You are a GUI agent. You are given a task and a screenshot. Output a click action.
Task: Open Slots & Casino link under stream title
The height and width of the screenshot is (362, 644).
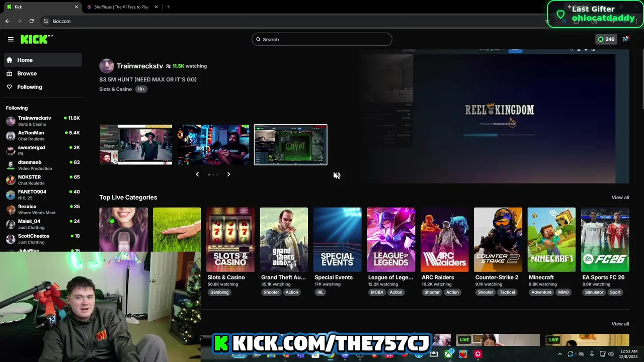115,89
